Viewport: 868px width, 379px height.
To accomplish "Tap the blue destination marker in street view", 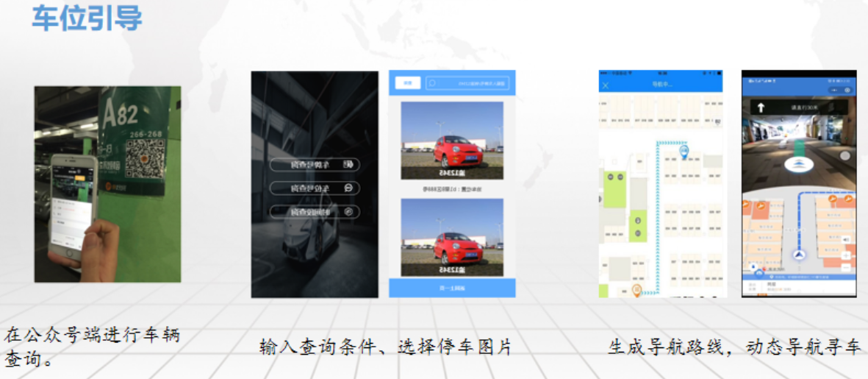I will click(796, 163).
